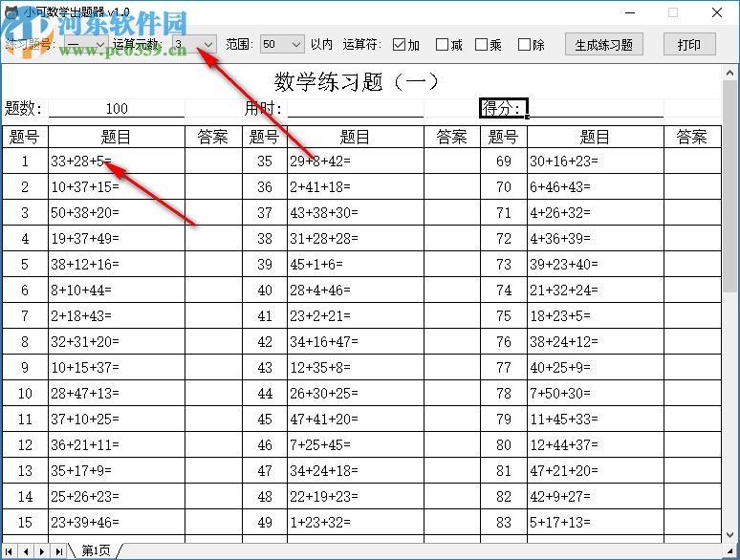Select question cell 7+50+30=

596,393
